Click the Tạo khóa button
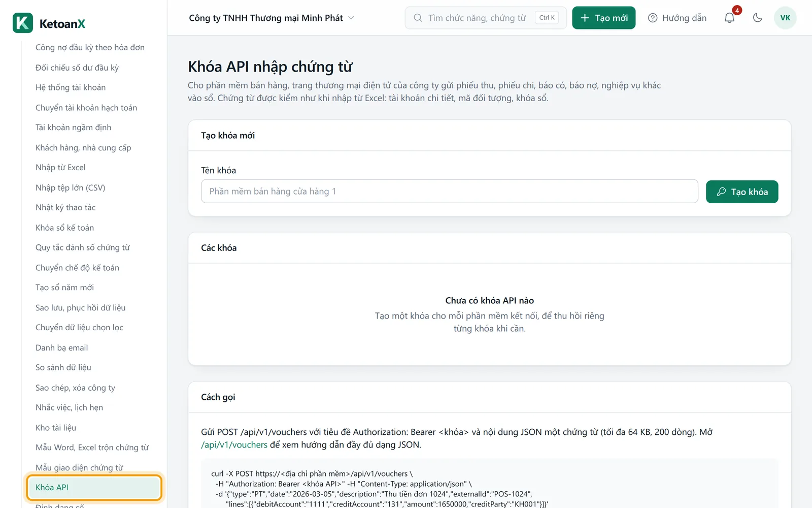 pos(741,192)
